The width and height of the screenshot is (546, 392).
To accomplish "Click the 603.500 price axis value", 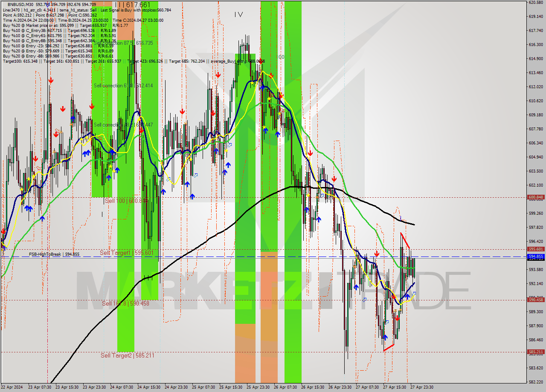I will click(536, 171).
